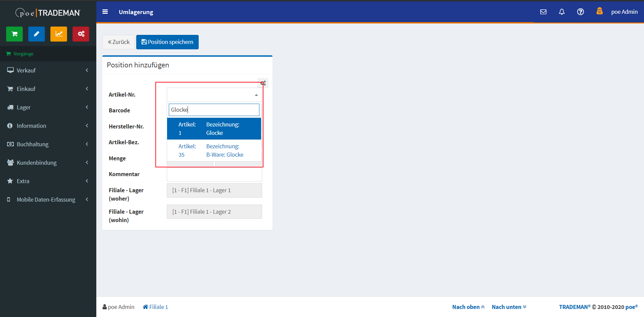644x317 pixels.
Task: Click the green shopping cart quick button
Action: (14, 34)
